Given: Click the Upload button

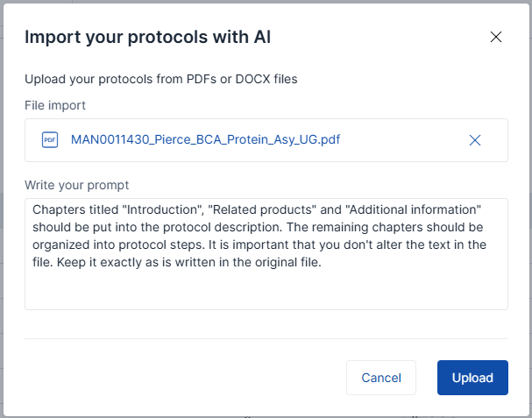Looking at the screenshot, I should pyautogui.click(x=472, y=378).
